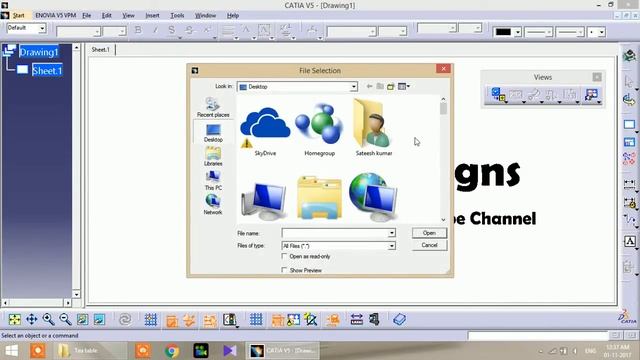This screenshot has height=360, width=640.
Task: Close the Views floating panel
Action: pos(597,77)
